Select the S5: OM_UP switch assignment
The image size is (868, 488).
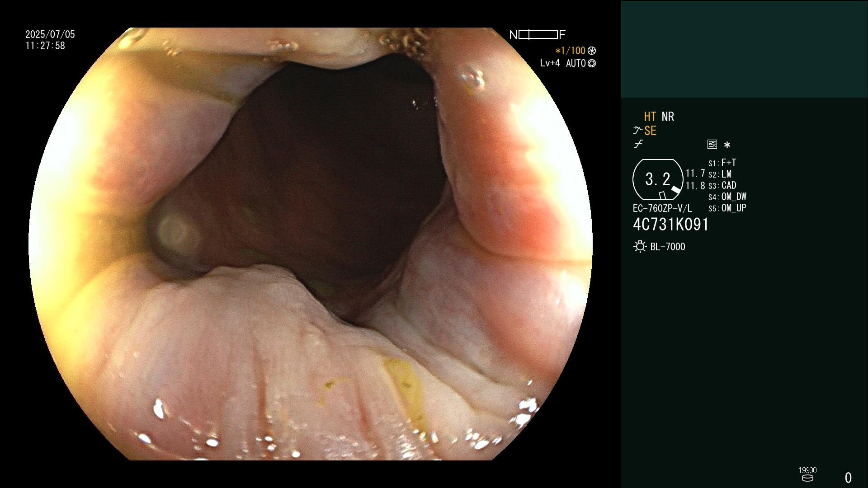(x=727, y=208)
